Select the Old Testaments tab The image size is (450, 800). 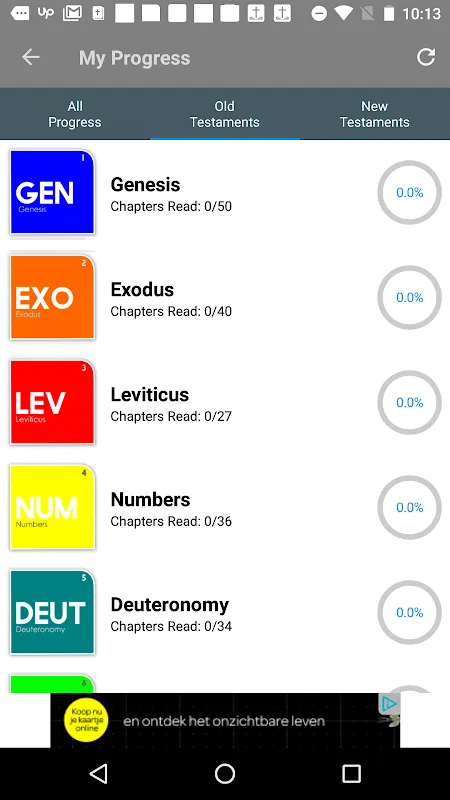pyautogui.click(x=225, y=114)
